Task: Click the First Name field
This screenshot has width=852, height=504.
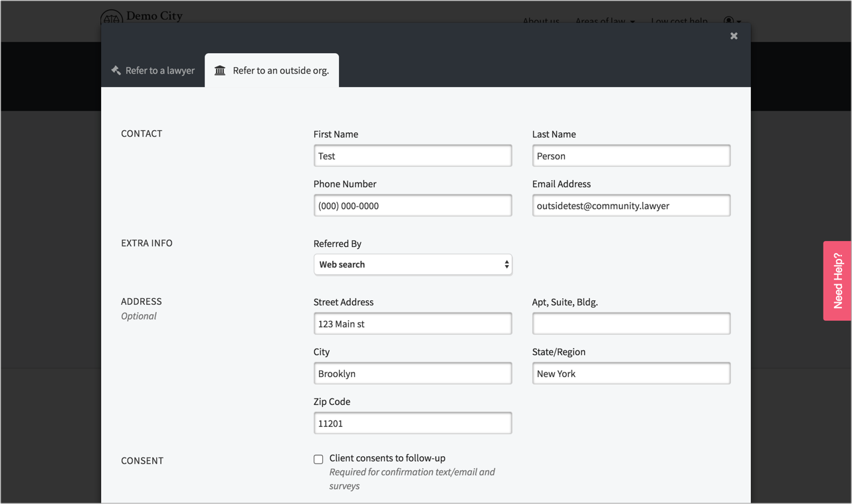Action: point(413,156)
